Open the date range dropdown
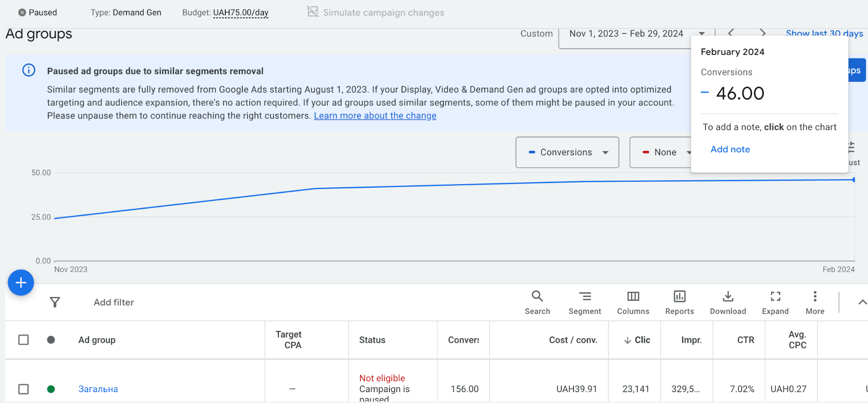This screenshot has width=868, height=403. (x=637, y=34)
